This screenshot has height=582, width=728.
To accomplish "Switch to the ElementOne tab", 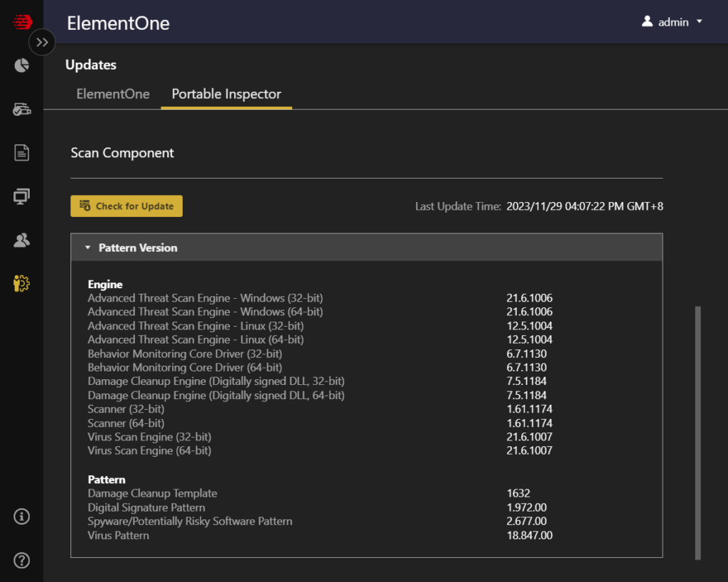I will [x=113, y=94].
